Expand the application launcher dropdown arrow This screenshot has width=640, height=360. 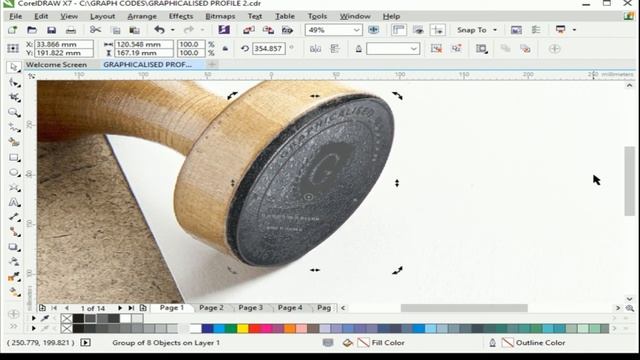(574, 30)
